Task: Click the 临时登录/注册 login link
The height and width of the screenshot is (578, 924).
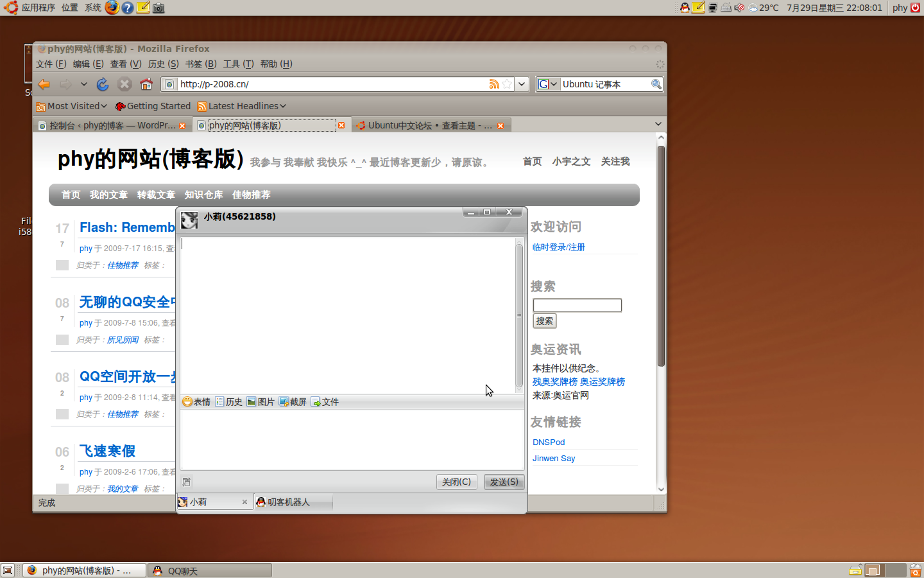Action: click(558, 247)
